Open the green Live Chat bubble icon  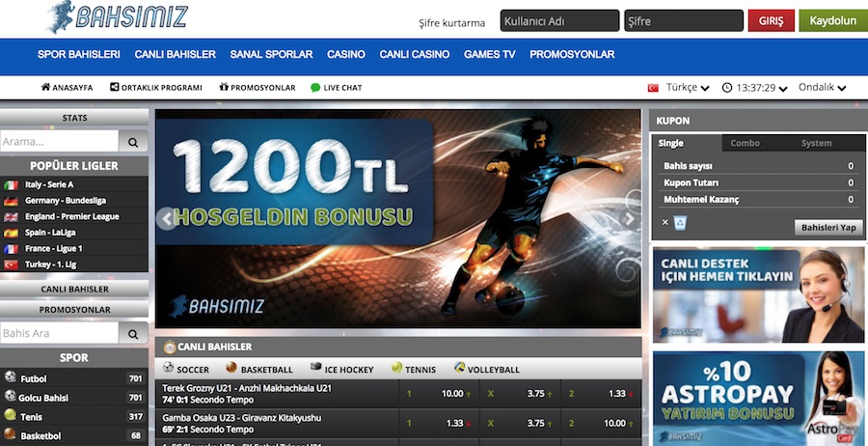point(315,88)
